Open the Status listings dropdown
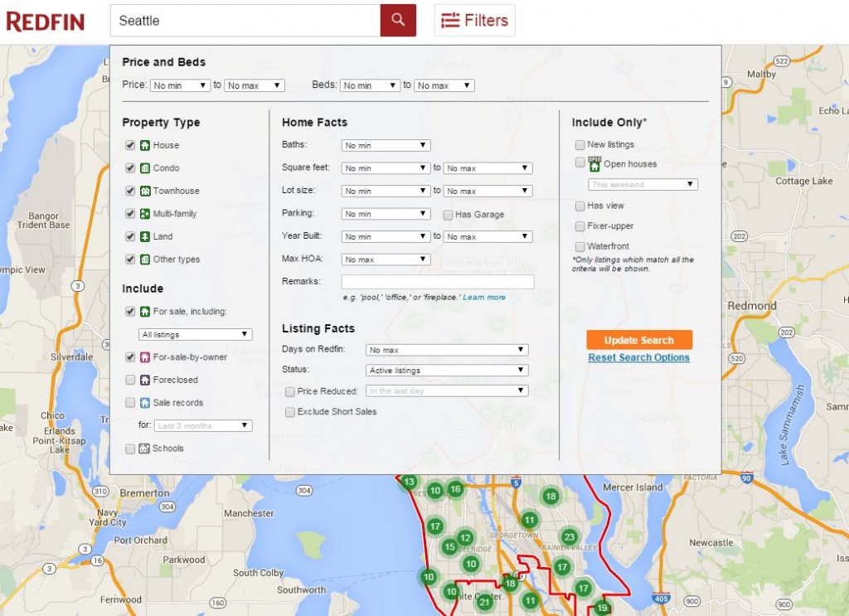 coord(447,370)
